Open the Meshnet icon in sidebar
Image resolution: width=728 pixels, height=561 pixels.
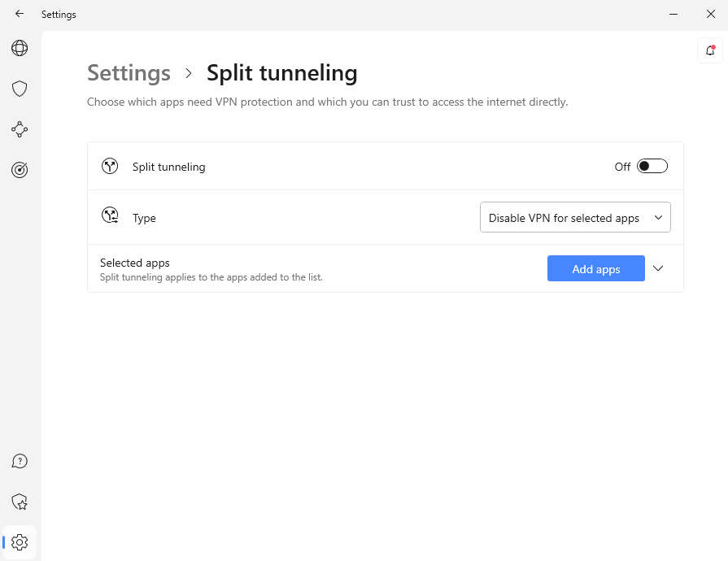point(20,129)
